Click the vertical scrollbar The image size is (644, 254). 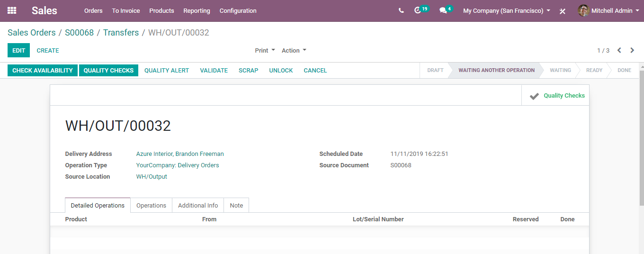click(642, 137)
